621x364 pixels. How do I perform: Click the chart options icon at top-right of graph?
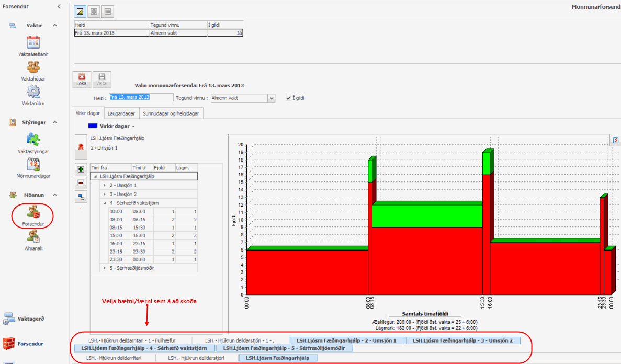point(615,140)
